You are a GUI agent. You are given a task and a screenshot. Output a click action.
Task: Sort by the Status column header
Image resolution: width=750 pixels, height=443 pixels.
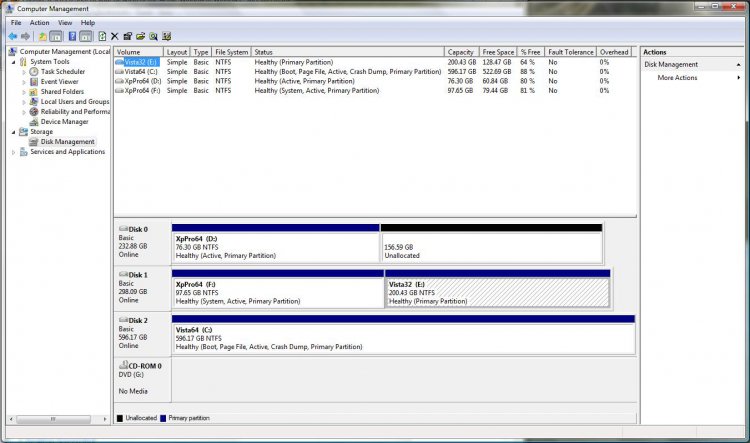(348, 52)
